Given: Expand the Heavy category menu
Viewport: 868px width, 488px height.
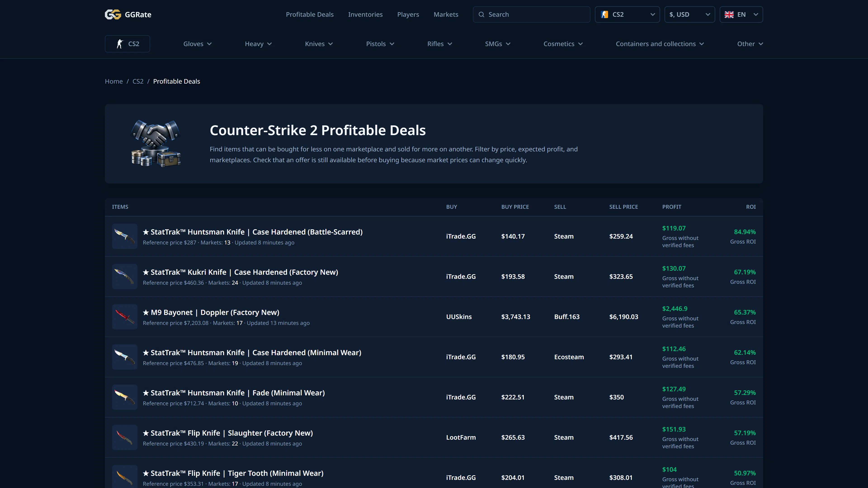Looking at the screenshot, I should (258, 44).
